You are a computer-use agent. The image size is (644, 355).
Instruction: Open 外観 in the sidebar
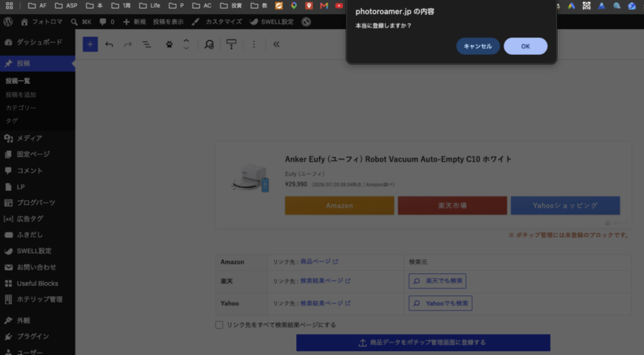(x=37, y=320)
